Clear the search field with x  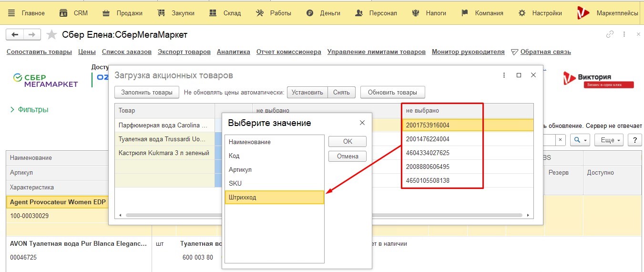(x=561, y=140)
